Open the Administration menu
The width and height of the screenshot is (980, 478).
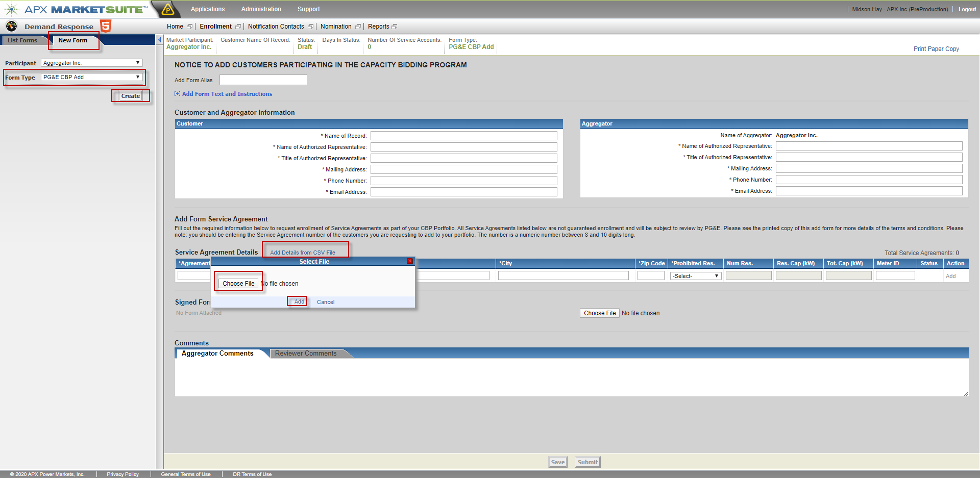[x=261, y=9]
